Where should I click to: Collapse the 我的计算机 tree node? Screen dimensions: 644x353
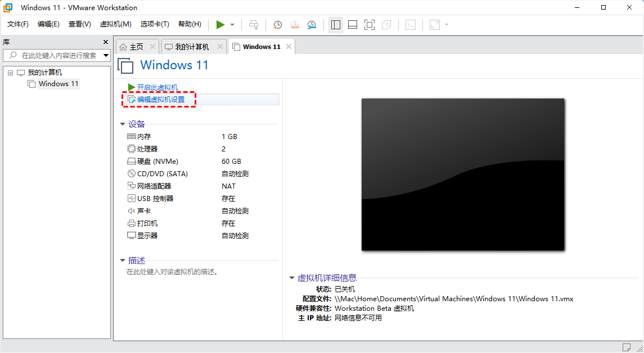click(10, 73)
